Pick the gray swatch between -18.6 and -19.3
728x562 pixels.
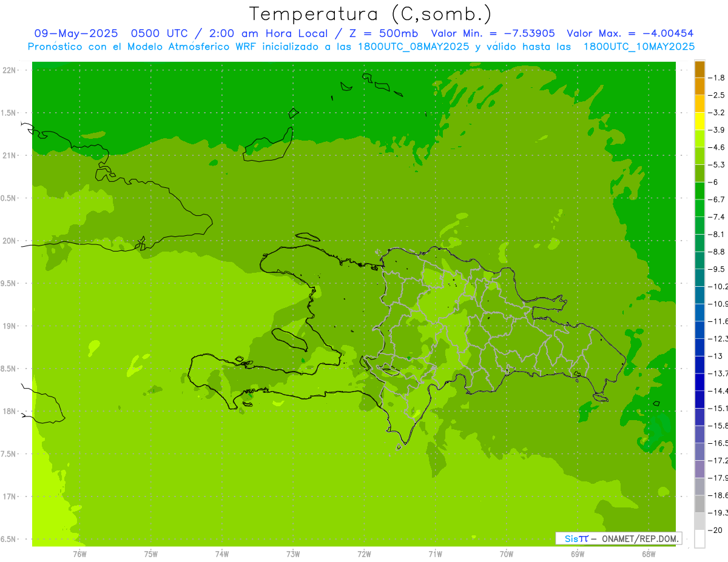pos(699,504)
